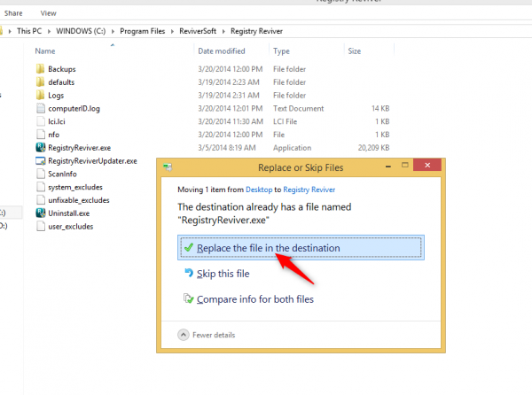Screen dimensions: 532x395
Task: Select the Logs folder name
Action: point(56,96)
